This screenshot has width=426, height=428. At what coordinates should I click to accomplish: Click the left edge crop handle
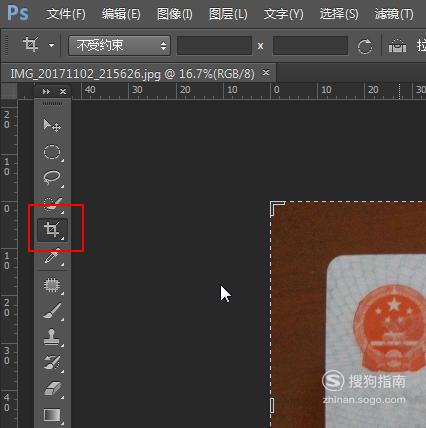coord(272,406)
